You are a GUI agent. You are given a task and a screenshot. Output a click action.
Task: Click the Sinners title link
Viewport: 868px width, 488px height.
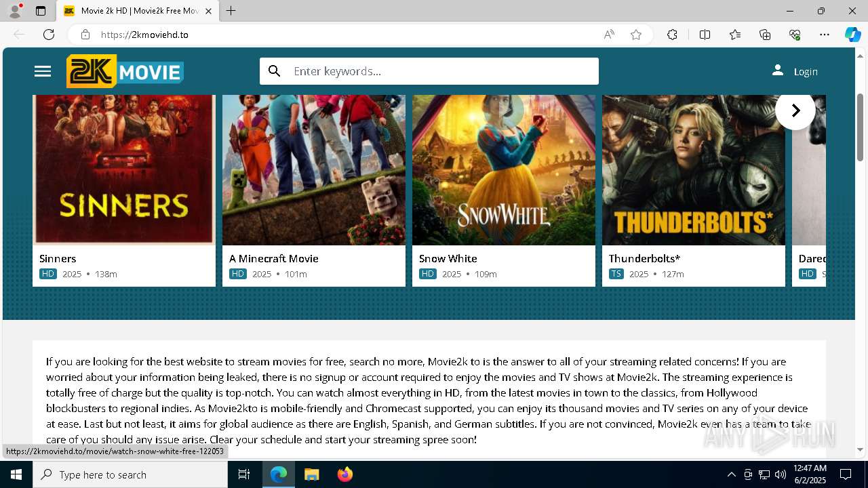58,258
